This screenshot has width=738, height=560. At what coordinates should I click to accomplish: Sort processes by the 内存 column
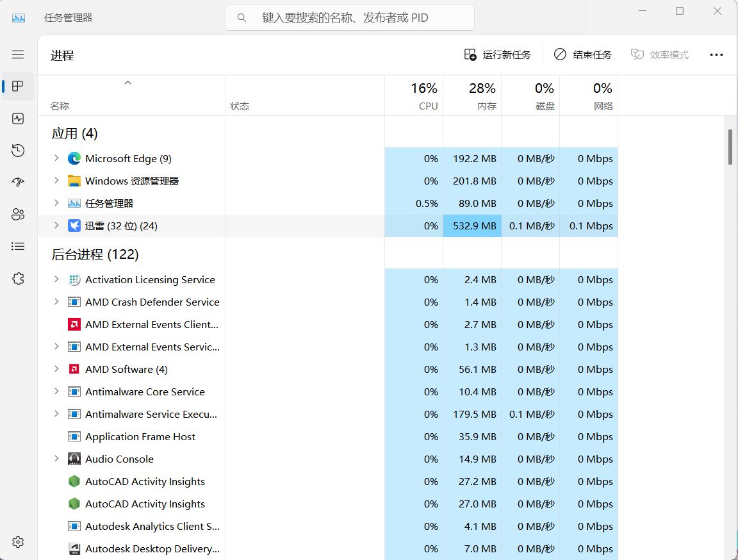tap(473, 95)
